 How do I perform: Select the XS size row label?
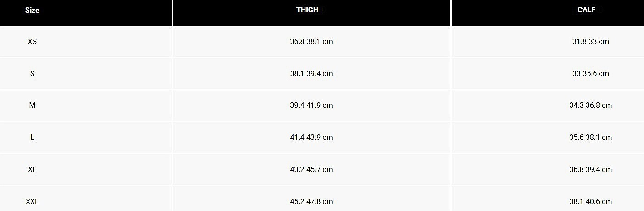coord(32,41)
